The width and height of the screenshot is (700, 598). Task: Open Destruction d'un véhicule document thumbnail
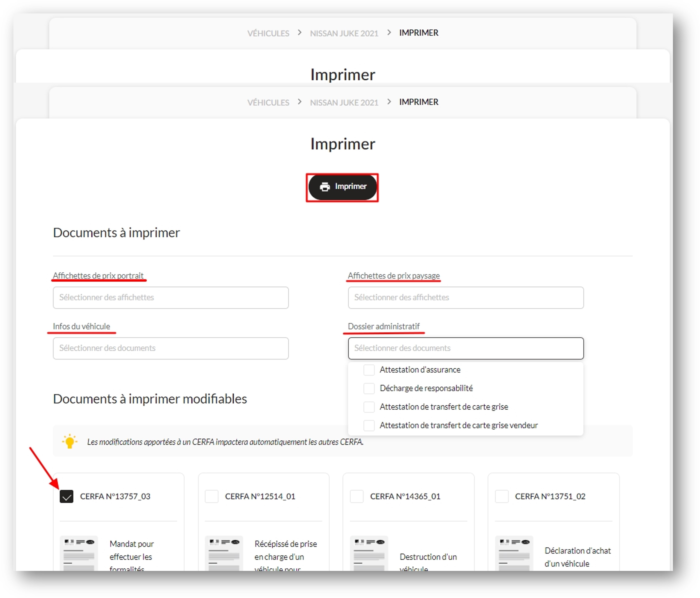(369, 553)
